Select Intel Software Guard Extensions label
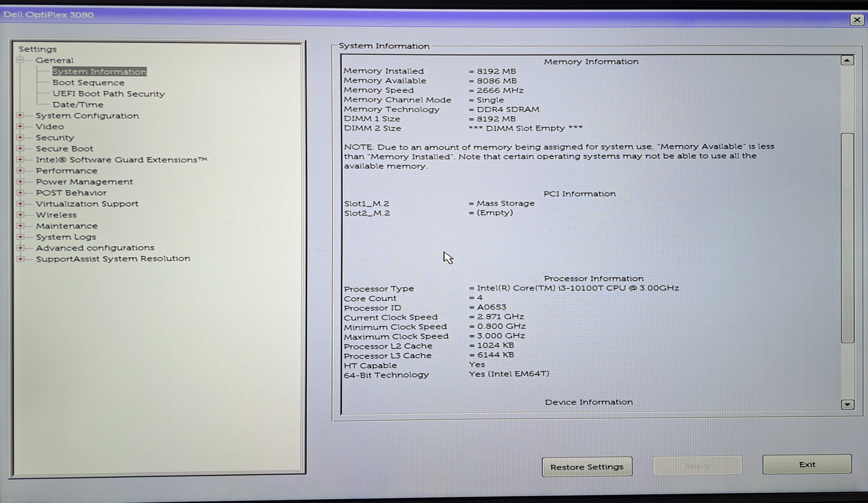 tap(122, 160)
